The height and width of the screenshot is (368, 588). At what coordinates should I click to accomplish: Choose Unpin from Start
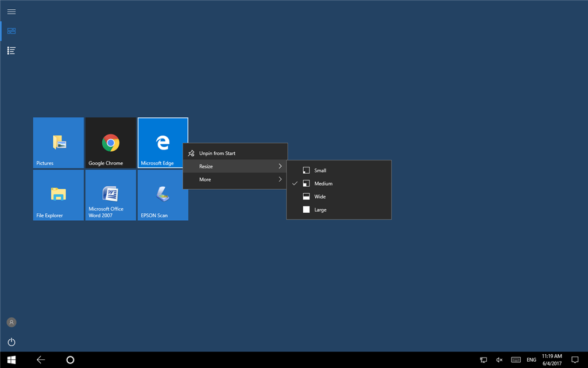[235, 153]
